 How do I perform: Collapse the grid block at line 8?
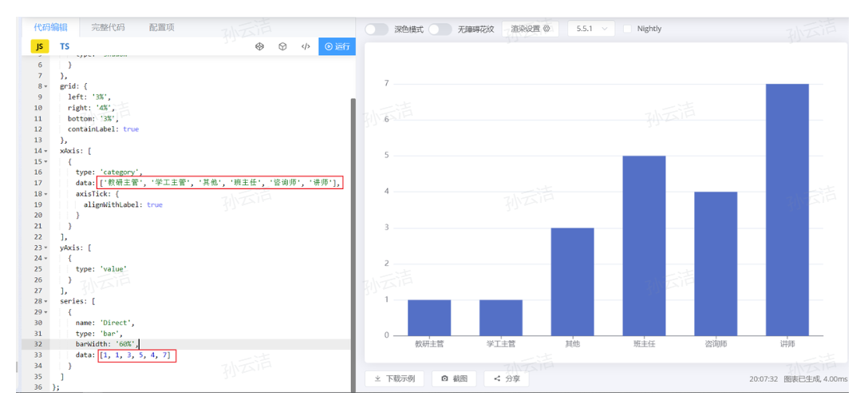click(x=46, y=86)
